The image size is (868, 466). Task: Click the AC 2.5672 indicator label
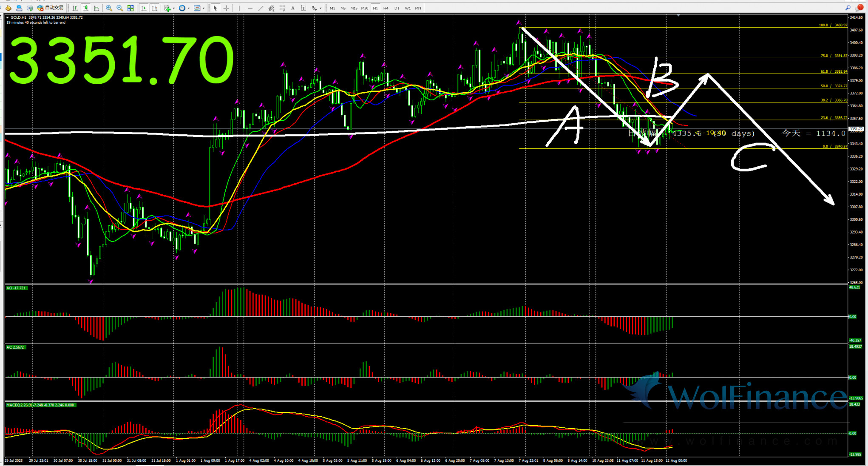(x=16, y=347)
